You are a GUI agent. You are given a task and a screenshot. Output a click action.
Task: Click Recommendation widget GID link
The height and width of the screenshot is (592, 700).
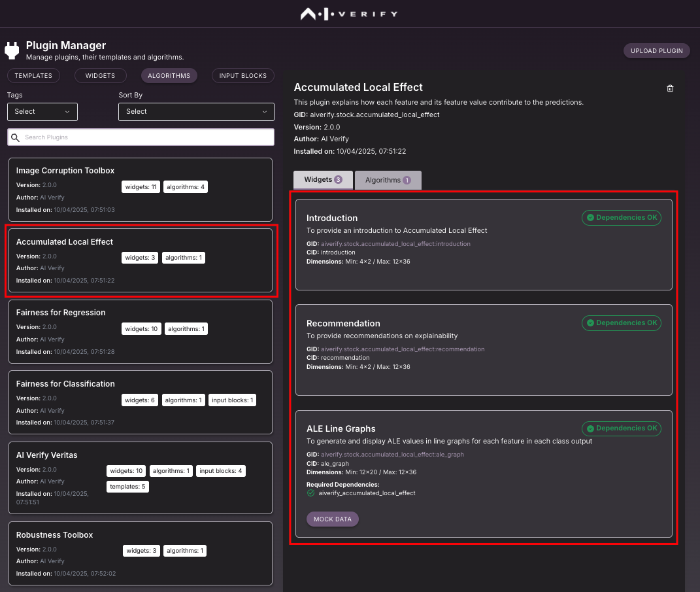(403, 349)
